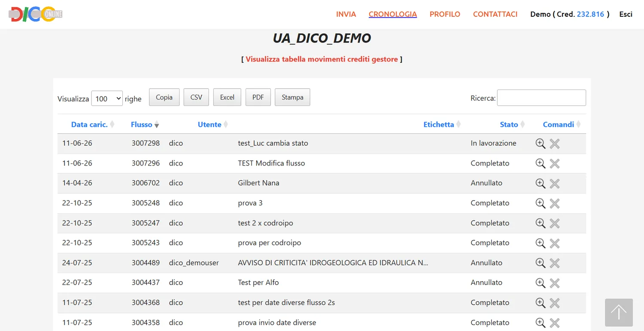Screen dimensions: 644x331
Task: Click the credit balance 232.816
Action: 591,14
